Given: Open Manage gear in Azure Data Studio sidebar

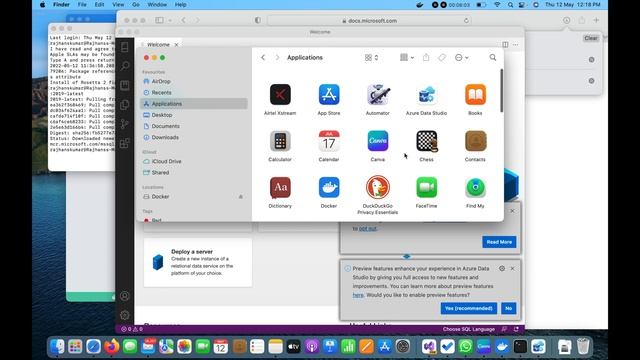Looking at the screenshot, I should pyautogui.click(x=125, y=315).
